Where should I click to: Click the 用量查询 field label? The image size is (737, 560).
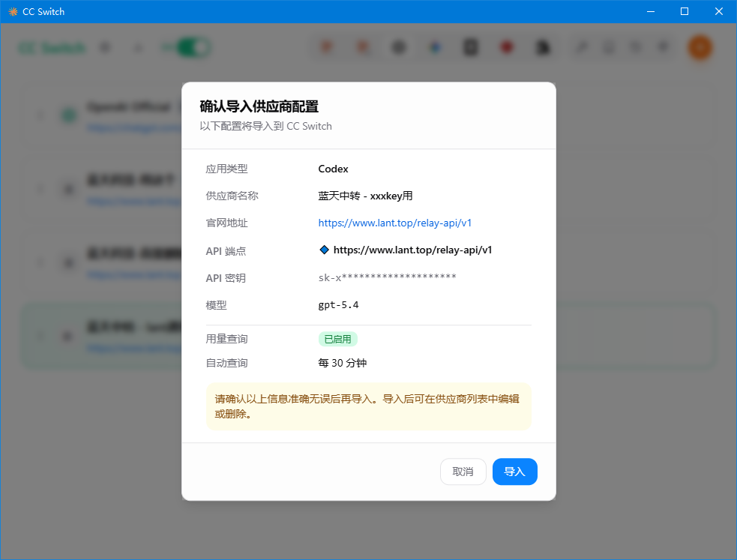(226, 339)
